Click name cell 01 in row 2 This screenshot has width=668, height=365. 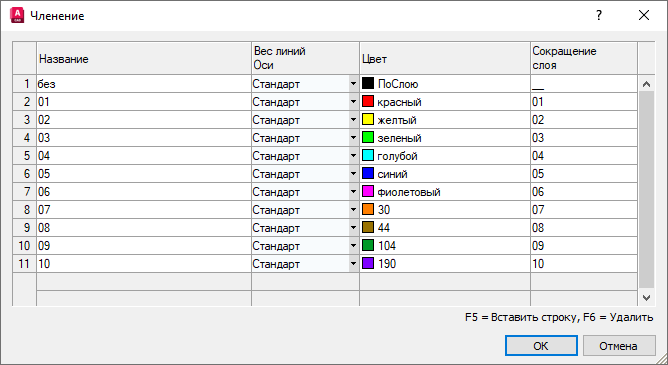(144, 102)
